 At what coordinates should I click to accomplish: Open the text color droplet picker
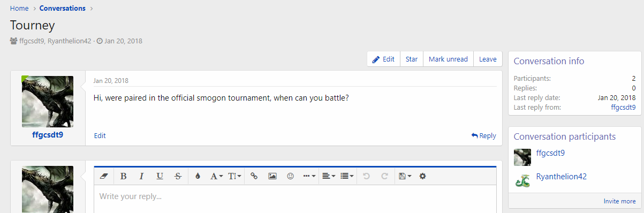point(198,176)
